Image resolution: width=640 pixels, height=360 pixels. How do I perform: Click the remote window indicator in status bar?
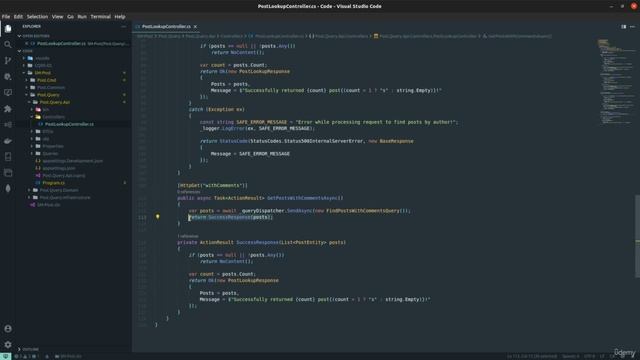click(x=5, y=356)
